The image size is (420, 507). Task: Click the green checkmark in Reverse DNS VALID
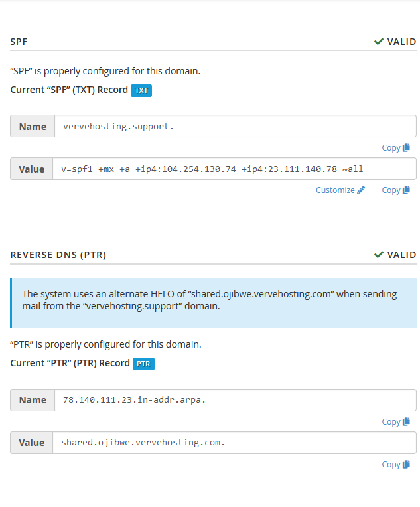tap(379, 255)
